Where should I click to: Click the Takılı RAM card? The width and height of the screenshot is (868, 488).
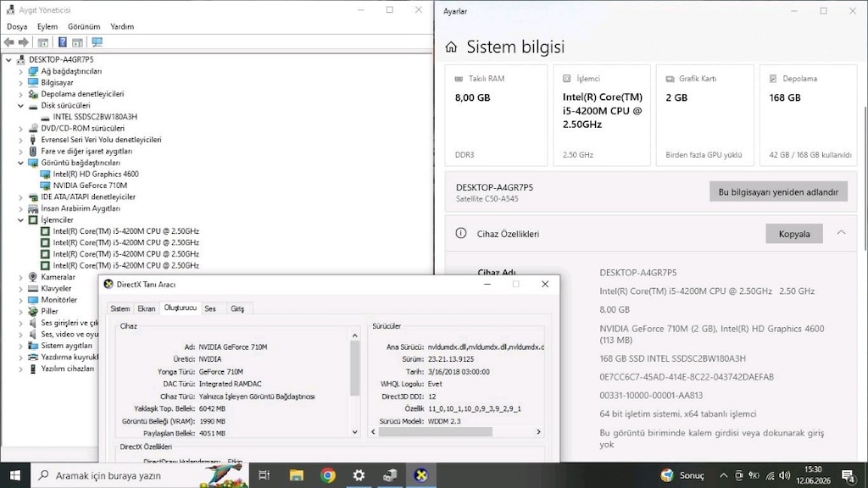496,115
